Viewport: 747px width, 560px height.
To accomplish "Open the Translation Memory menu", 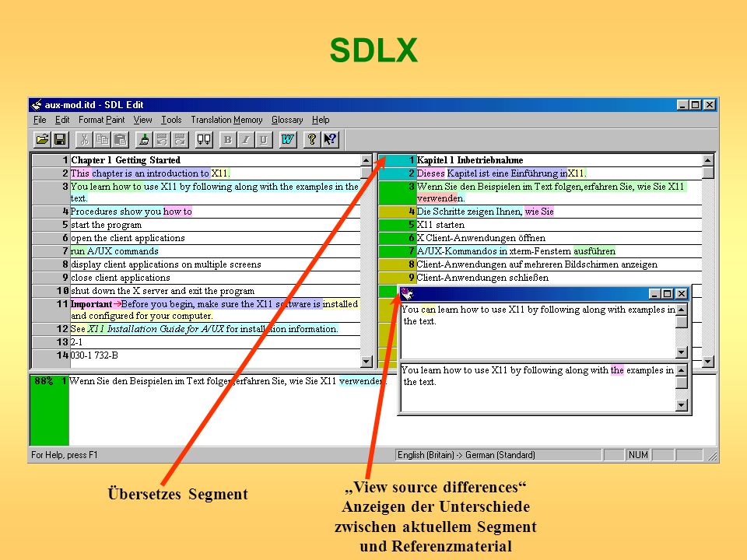I will tap(226, 120).
